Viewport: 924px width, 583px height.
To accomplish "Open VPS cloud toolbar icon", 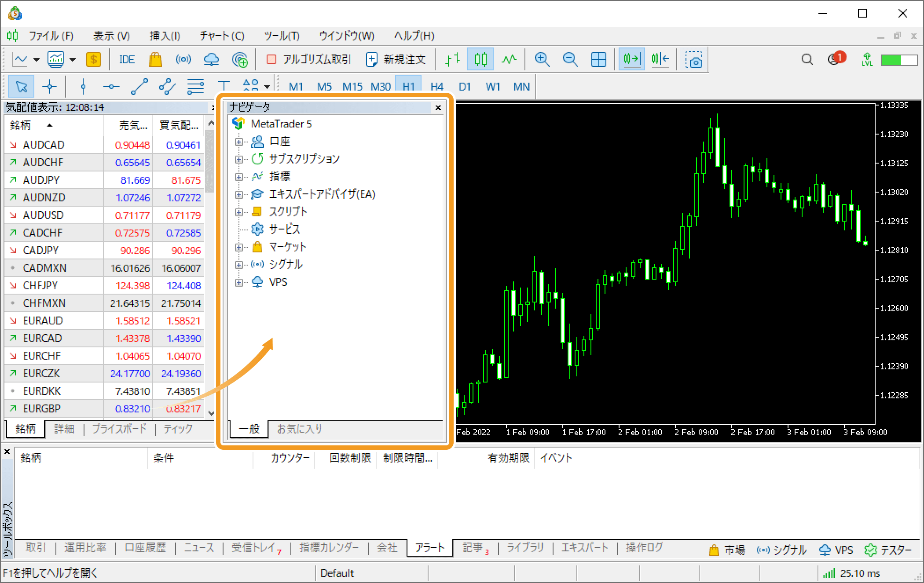I will tap(212, 59).
